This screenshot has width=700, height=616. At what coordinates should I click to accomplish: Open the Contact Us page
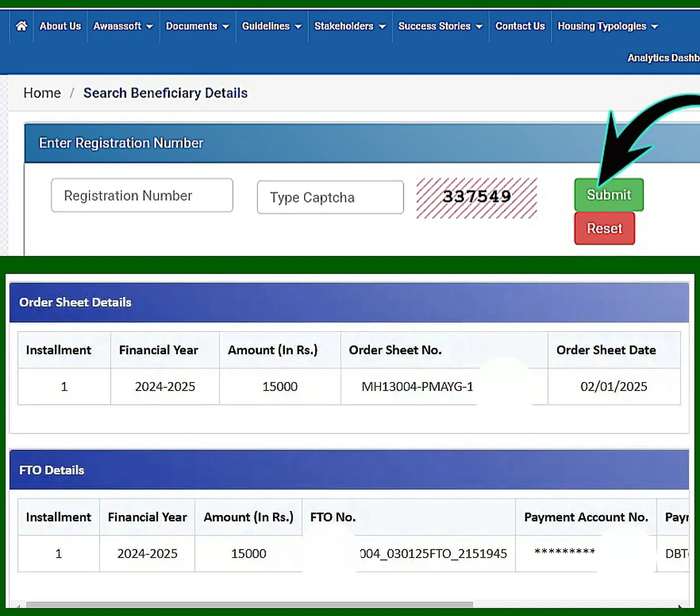[x=520, y=26]
